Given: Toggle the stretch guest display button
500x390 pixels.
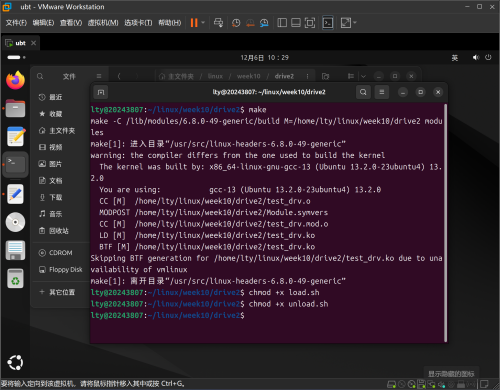Looking at the screenshot, I should tap(346, 23).
